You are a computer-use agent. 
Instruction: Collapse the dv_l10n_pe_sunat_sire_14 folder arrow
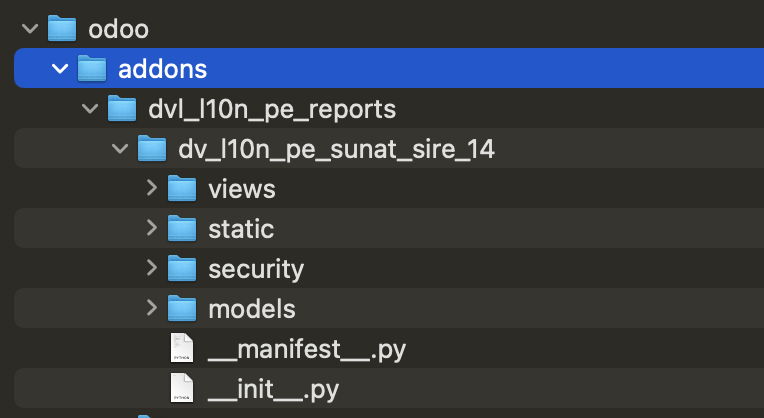[120, 149]
